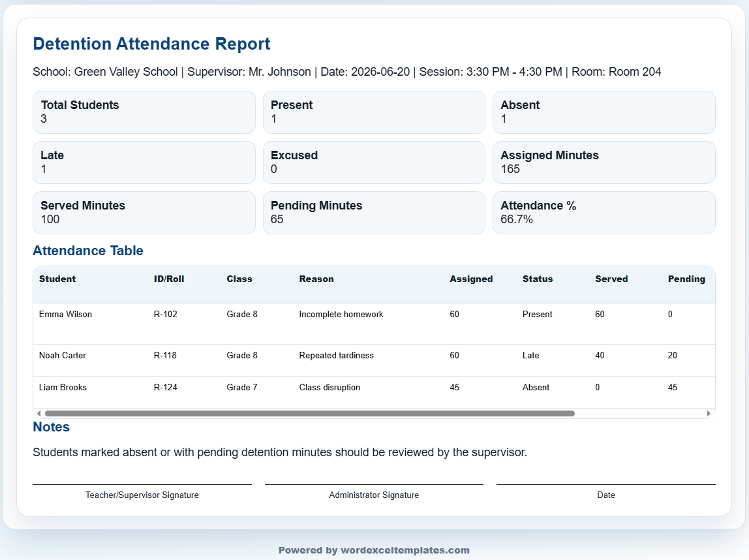Click the Class disruption reason cell
The image size is (749, 560).
pos(329,387)
